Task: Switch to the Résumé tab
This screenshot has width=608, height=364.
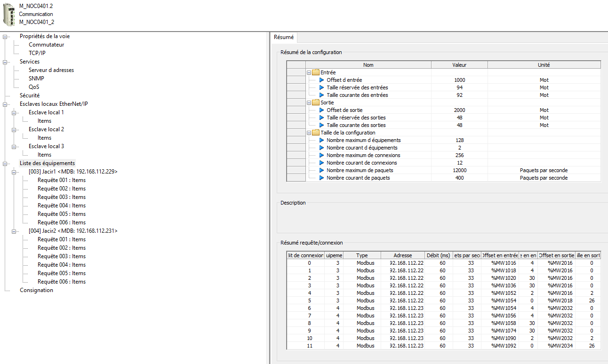Action: [284, 37]
